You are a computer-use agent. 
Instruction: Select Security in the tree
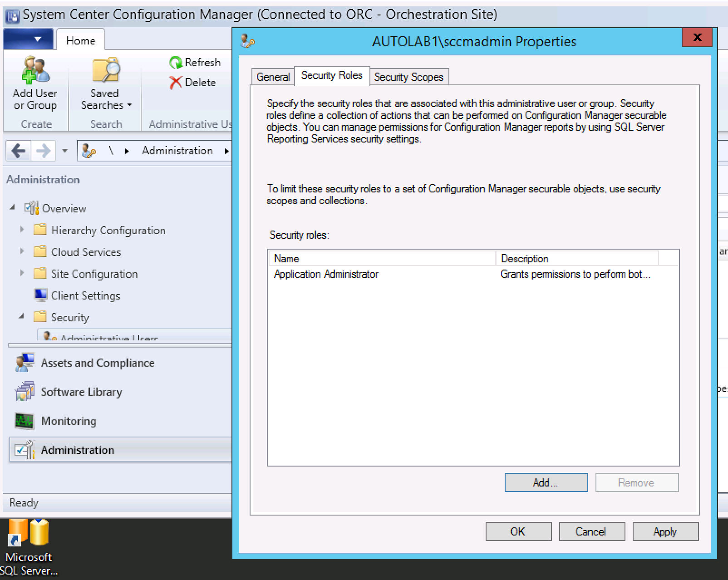pyautogui.click(x=70, y=317)
